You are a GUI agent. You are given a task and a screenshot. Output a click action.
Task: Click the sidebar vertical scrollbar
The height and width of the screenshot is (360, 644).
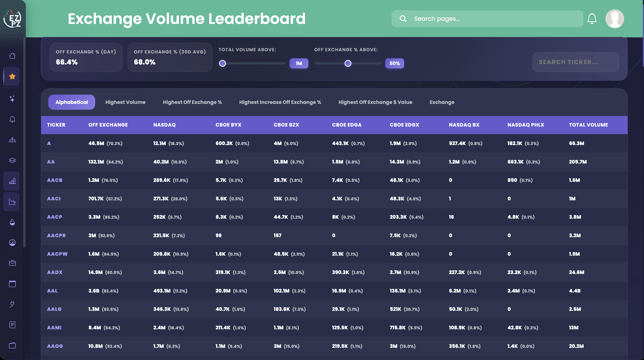[x=24, y=142]
